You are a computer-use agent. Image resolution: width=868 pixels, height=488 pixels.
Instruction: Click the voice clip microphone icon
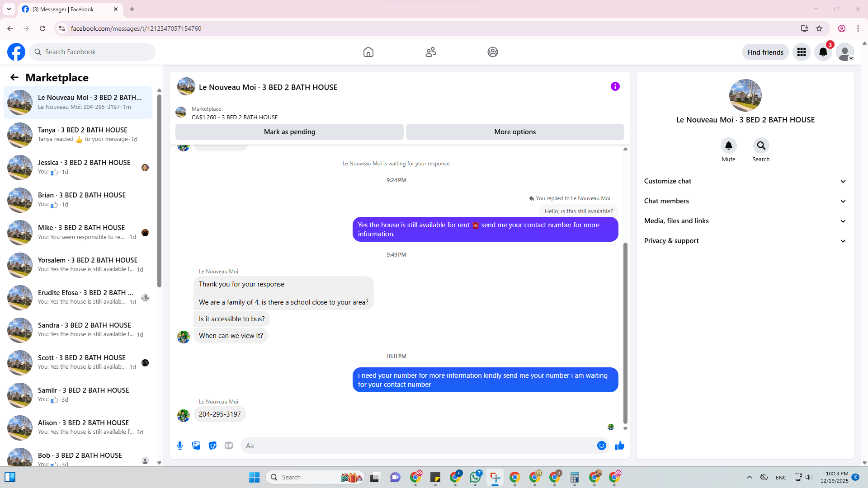(x=180, y=446)
